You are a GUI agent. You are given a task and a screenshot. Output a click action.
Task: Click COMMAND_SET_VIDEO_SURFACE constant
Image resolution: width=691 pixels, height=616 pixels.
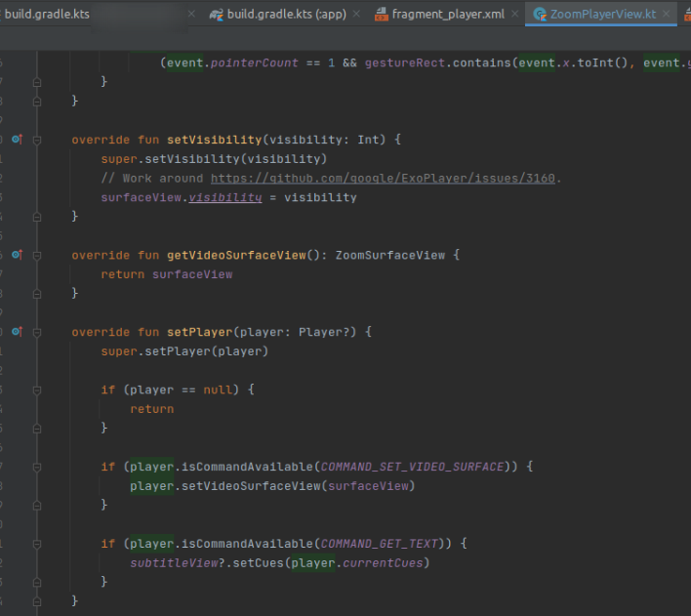pyautogui.click(x=412, y=467)
